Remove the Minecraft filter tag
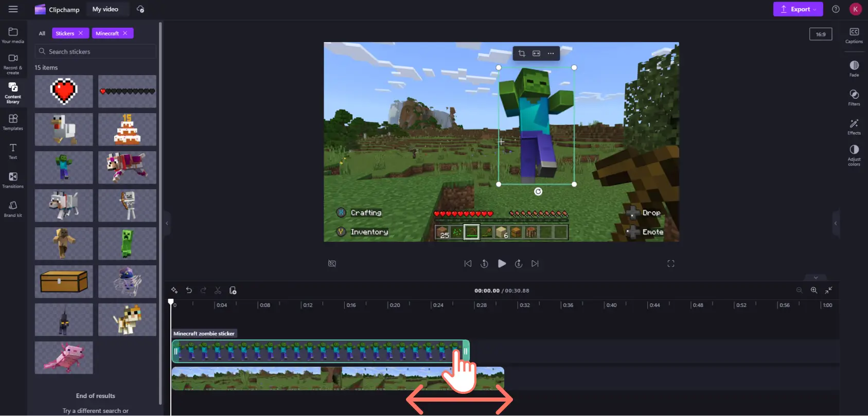The height and width of the screenshot is (416, 868). (125, 33)
